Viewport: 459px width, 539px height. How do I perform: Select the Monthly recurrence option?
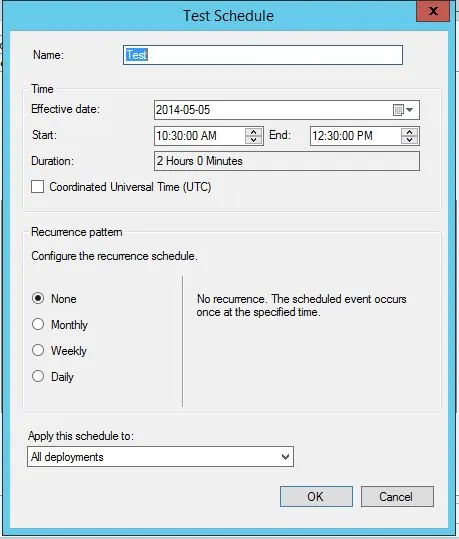click(38, 324)
